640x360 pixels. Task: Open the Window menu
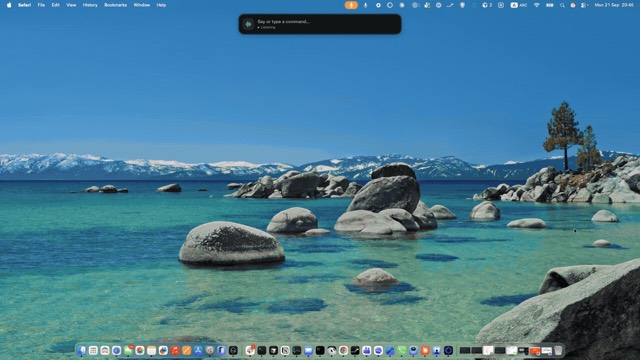tap(142, 5)
